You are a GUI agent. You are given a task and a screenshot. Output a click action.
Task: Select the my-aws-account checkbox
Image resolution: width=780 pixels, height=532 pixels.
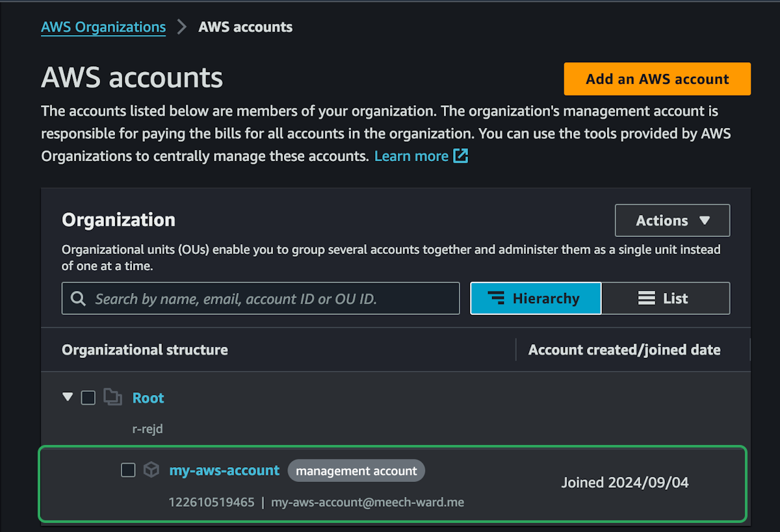128,470
